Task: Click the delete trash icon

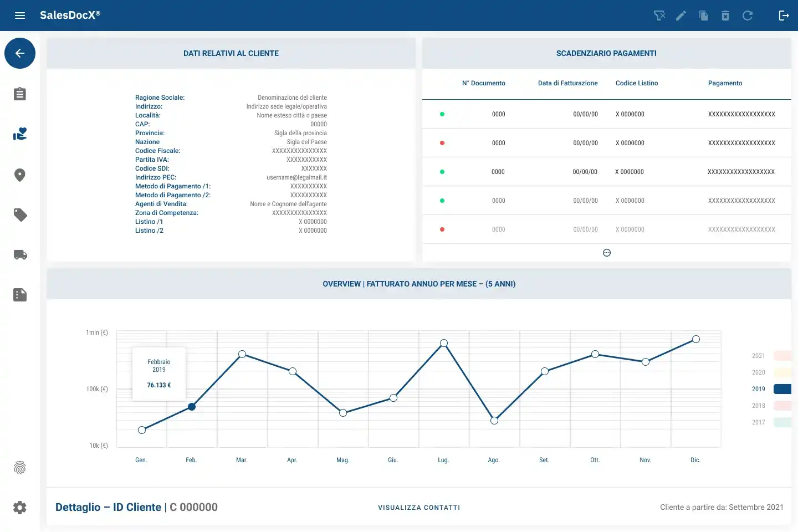Action: pos(725,16)
